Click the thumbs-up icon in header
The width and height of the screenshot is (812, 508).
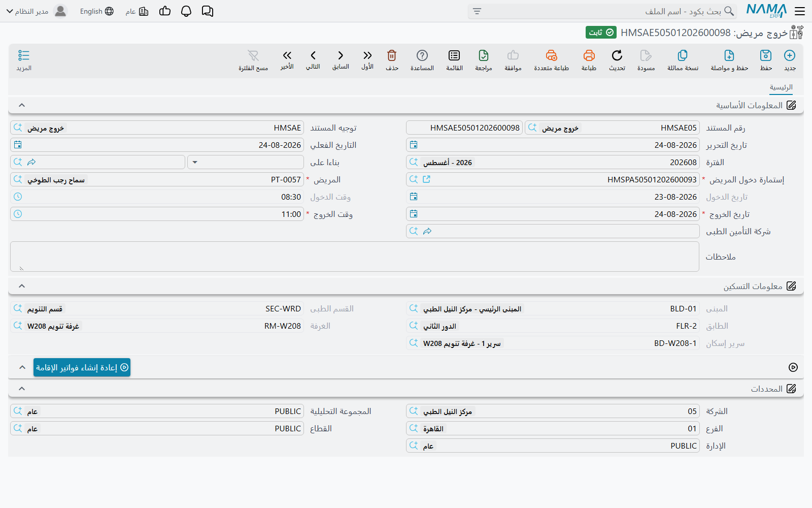[x=165, y=11]
